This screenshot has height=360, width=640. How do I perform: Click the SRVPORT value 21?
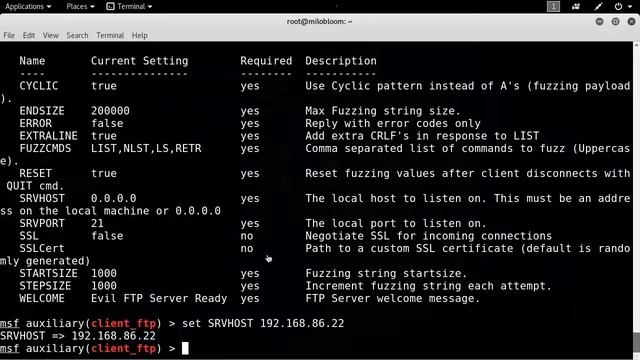tap(97, 223)
